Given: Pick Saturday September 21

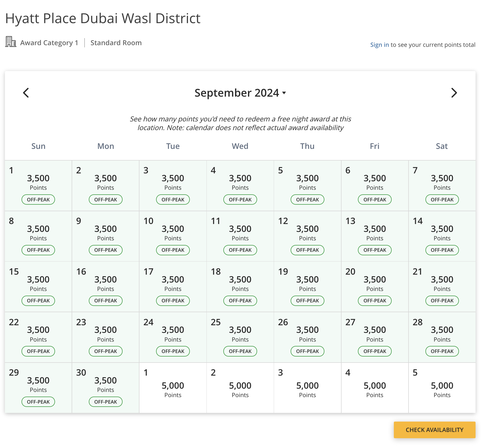Looking at the screenshot, I should click(x=442, y=287).
